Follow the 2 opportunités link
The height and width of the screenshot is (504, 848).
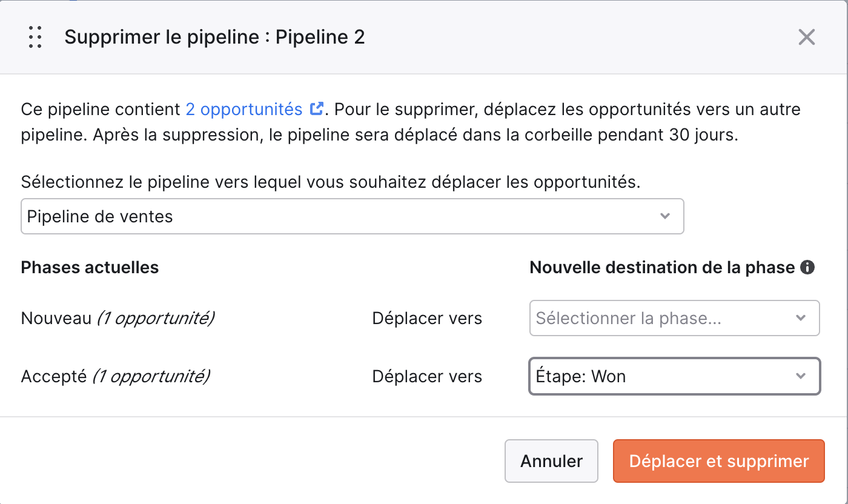[x=244, y=109]
